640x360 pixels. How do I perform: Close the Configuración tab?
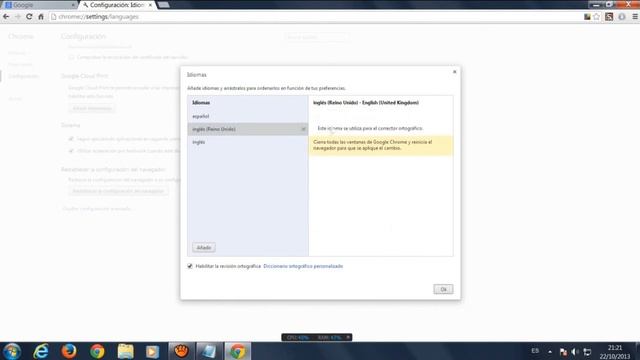tap(150, 5)
